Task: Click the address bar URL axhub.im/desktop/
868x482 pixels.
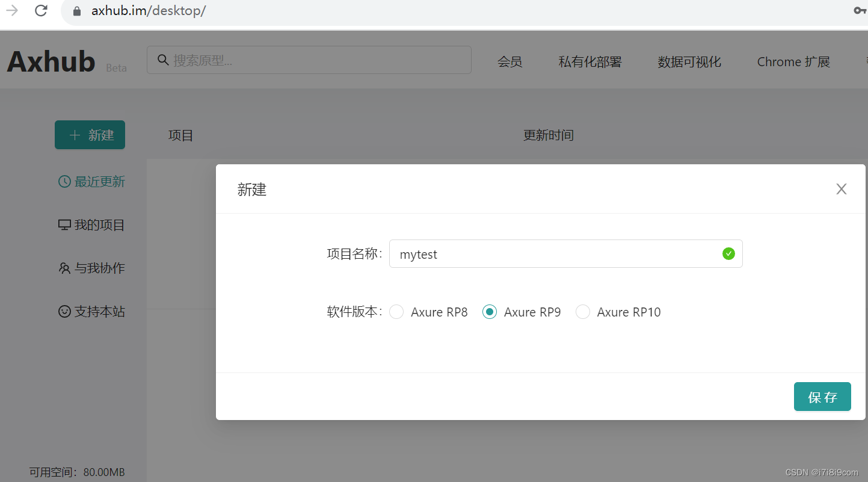Action: point(149,11)
